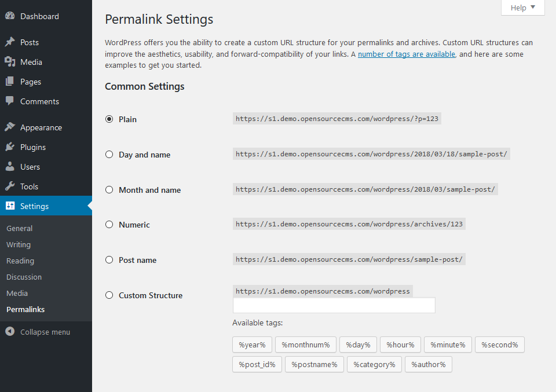Insert the %day% tag
Image resolution: width=556 pixels, height=392 pixels.
point(358,345)
